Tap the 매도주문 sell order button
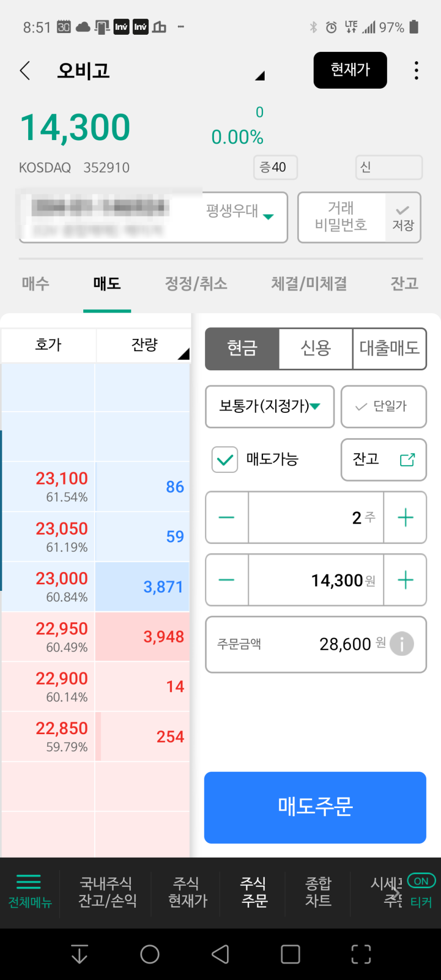 [315, 807]
